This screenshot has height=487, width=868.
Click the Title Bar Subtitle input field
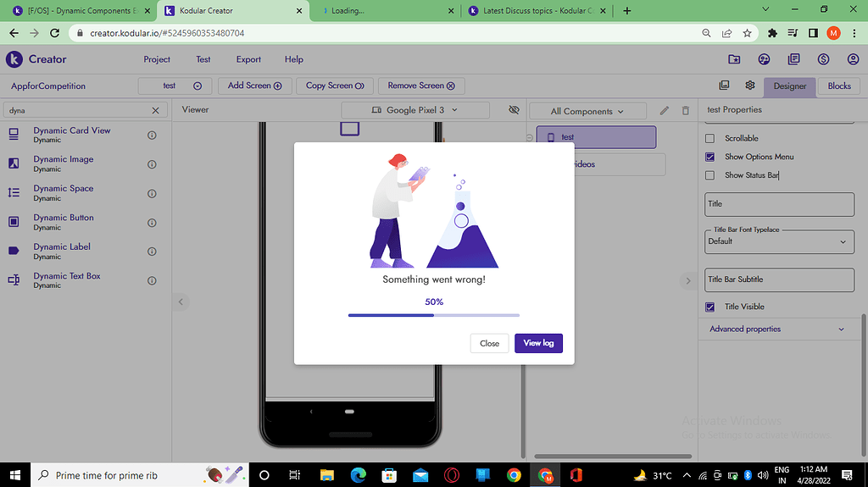tap(779, 279)
